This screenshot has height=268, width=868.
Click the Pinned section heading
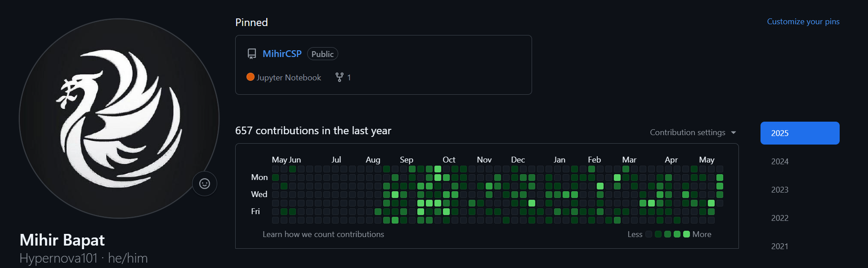(x=251, y=22)
